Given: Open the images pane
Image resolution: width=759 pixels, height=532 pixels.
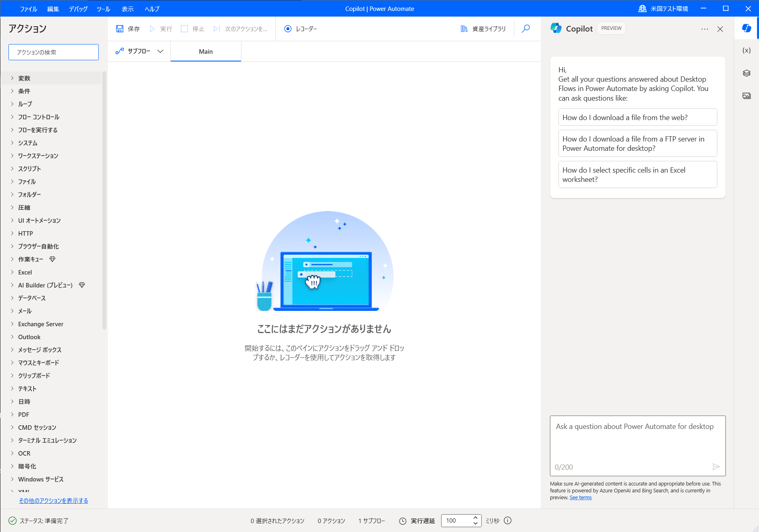Looking at the screenshot, I should [x=746, y=95].
